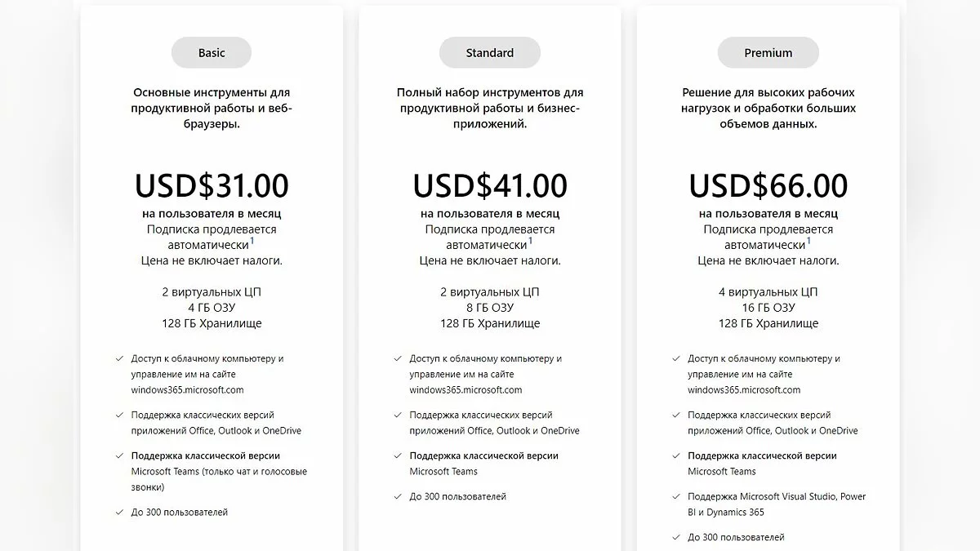Image resolution: width=980 pixels, height=551 pixels.
Task: Click the USD$66.00 Premium price
Action: 768,186
